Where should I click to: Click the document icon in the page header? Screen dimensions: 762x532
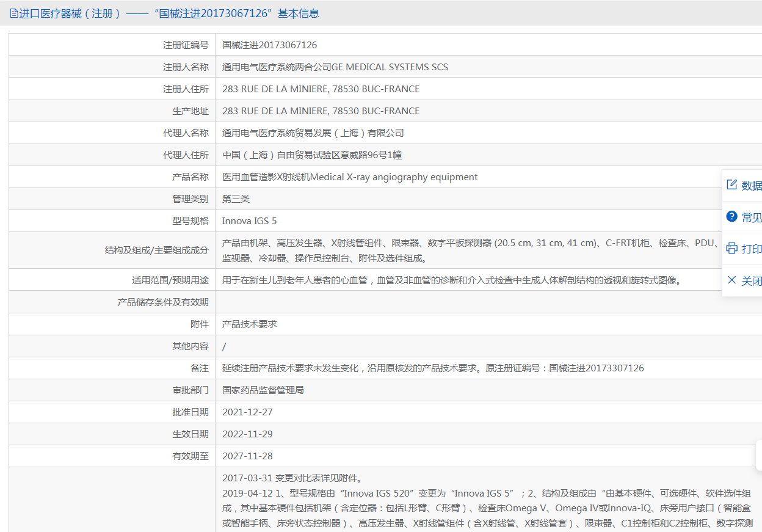tap(13, 13)
